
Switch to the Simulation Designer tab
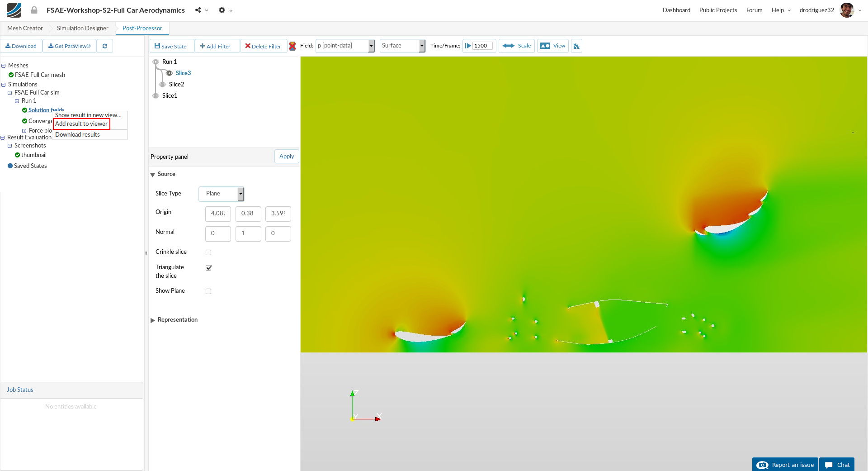82,28
